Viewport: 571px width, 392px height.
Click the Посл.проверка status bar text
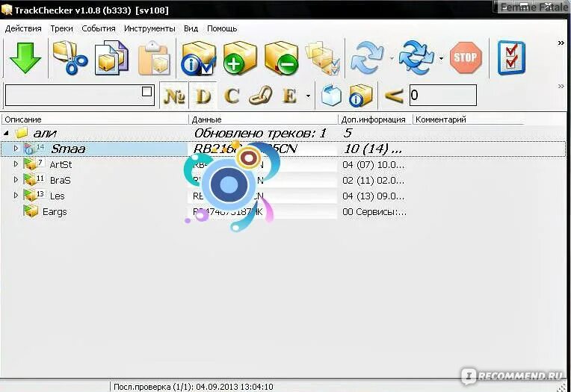(194, 387)
